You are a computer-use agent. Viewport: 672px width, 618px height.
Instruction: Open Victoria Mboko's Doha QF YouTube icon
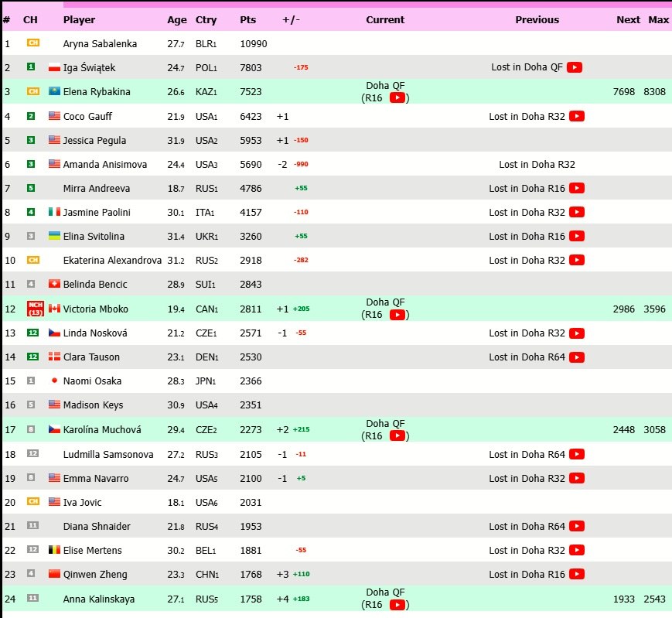397,315
